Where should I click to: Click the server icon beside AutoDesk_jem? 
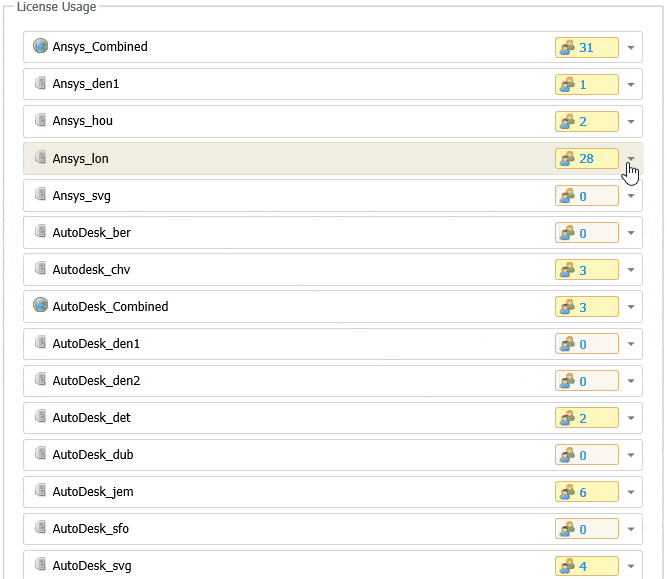point(40,490)
